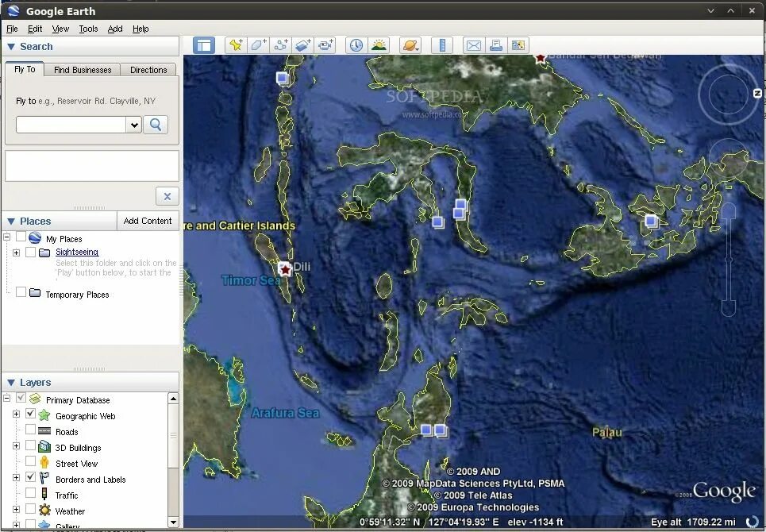The image size is (766, 532).
Task: Open the Sightseeing link
Action: tap(77, 252)
